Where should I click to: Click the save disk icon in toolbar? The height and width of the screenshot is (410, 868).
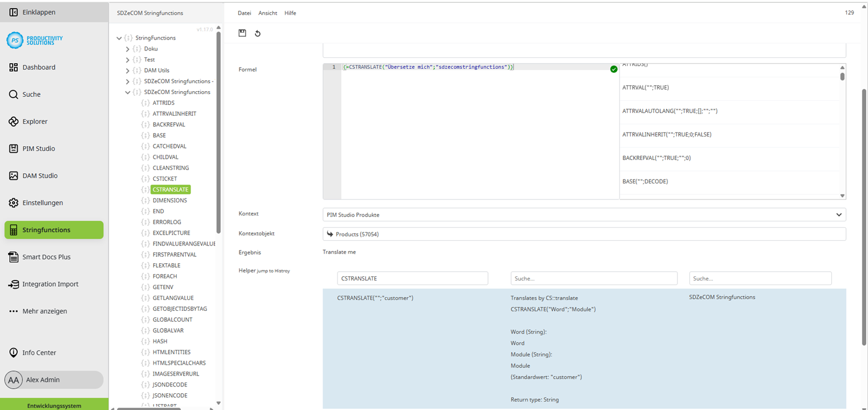pos(242,33)
